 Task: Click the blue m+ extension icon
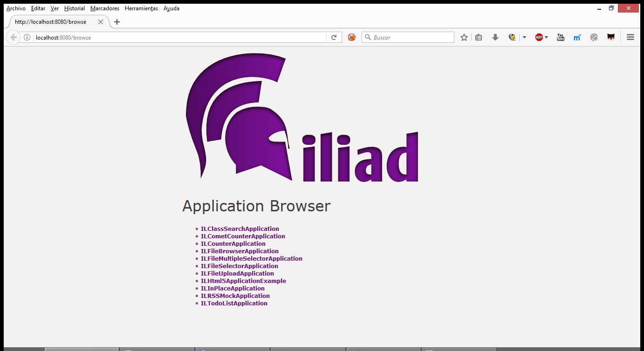point(577,37)
